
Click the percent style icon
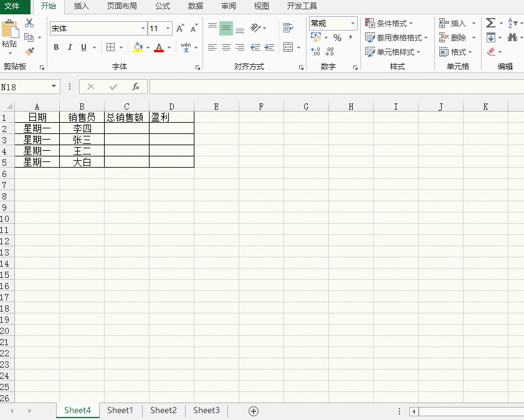click(x=337, y=38)
